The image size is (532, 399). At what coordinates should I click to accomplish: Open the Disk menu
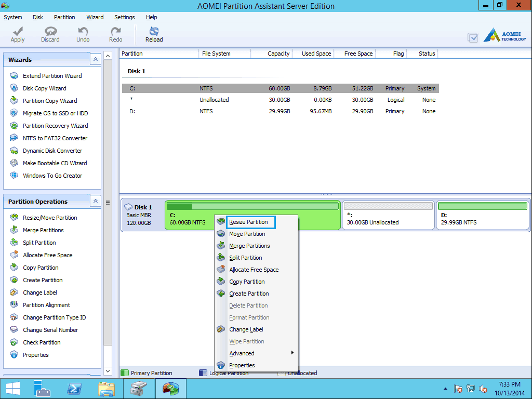[37, 17]
